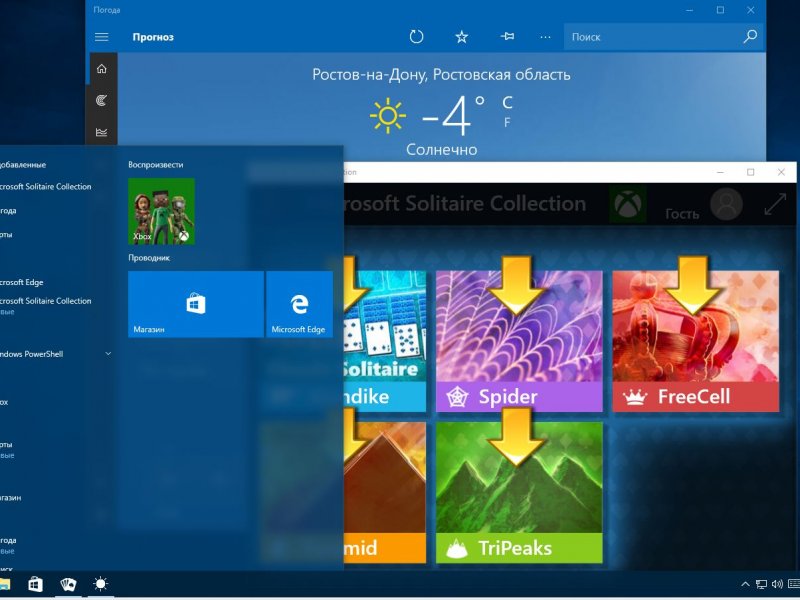The height and width of the screenshot is (600, 800).
Task: Switch temperature units to Celsius
Action: tap(507, 102)
